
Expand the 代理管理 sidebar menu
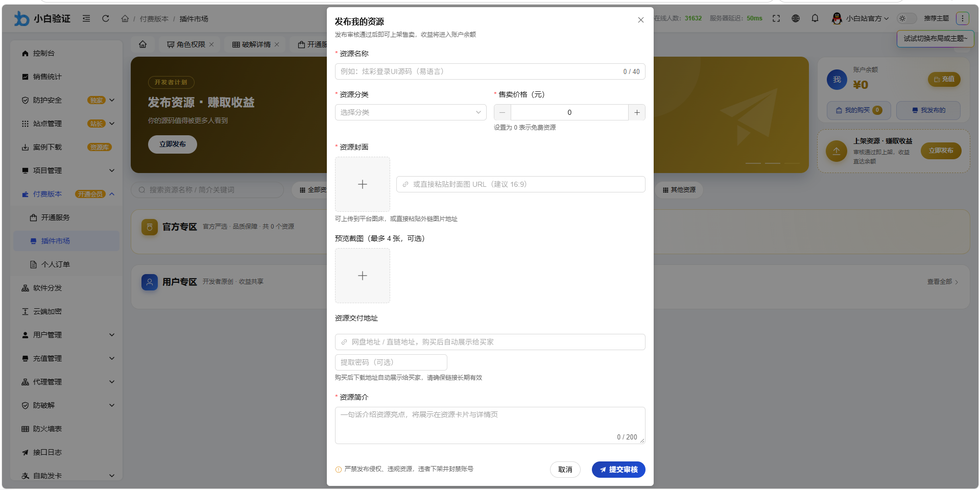[x=66, y=382]
